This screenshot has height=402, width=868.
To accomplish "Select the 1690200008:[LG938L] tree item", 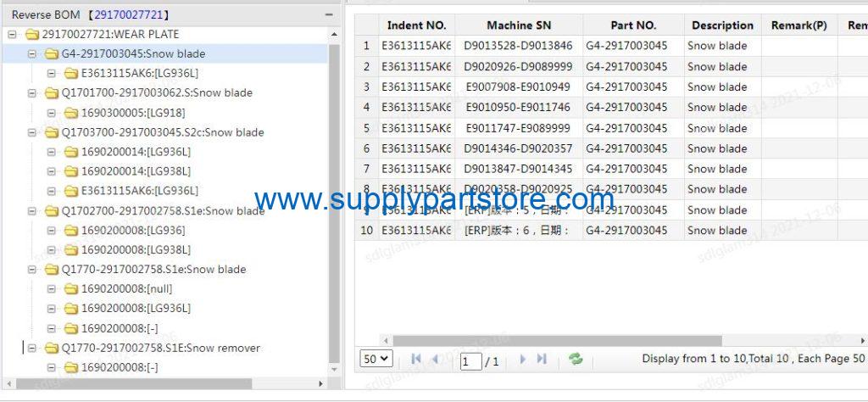I will pyautogui.click(x=135, y=250).
